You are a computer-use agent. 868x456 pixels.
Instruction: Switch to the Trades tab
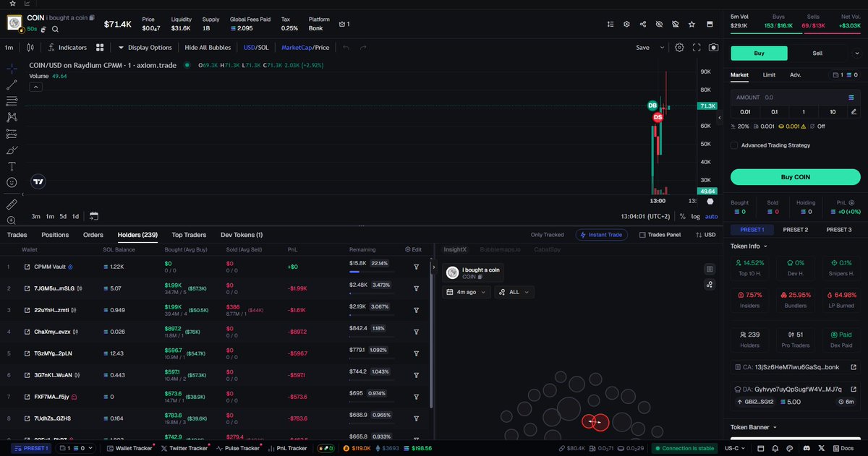[x=17, y=235]
